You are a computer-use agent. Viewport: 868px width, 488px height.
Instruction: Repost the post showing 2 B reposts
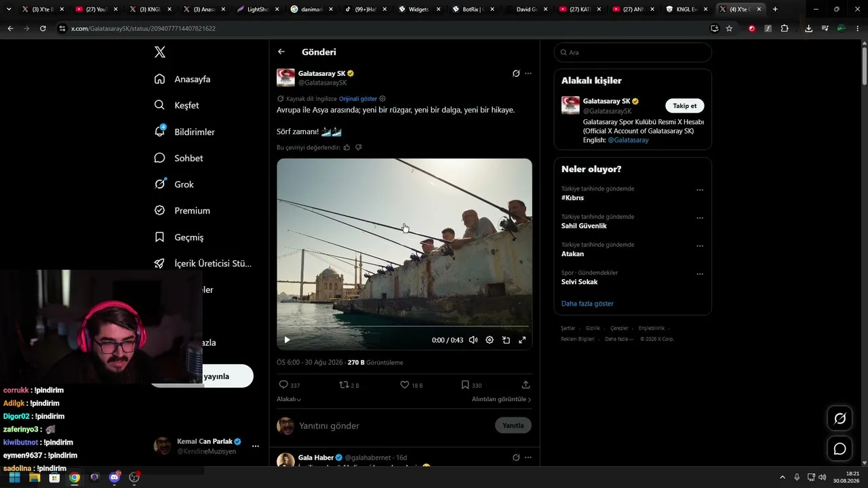pos(344,385)
